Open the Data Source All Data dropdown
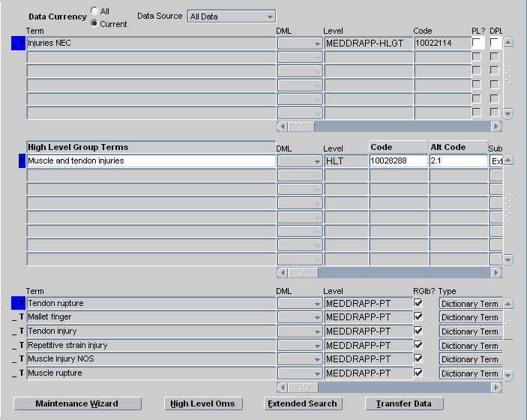527x420 pixels. 231,16
